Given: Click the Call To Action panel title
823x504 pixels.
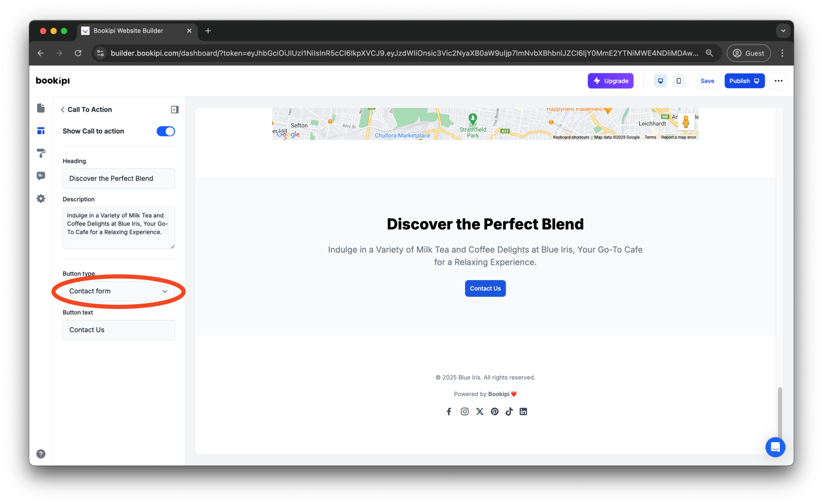Looking at the screenshot, I should pos(90,110).
